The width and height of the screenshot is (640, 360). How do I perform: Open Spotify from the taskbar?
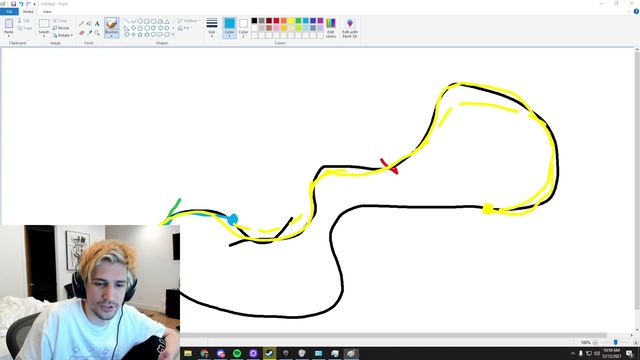coord(237,353)
